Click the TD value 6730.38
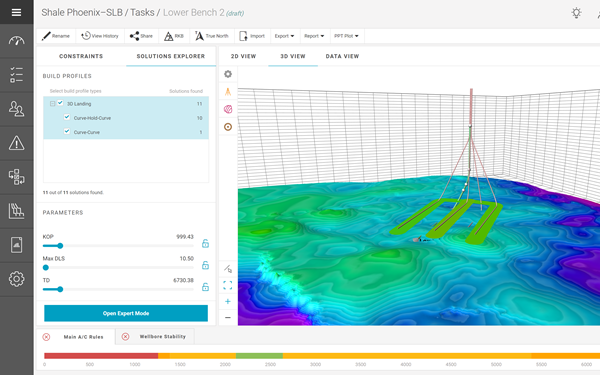Viewport: 600px width, 375px height. click(x=183, y=280)
